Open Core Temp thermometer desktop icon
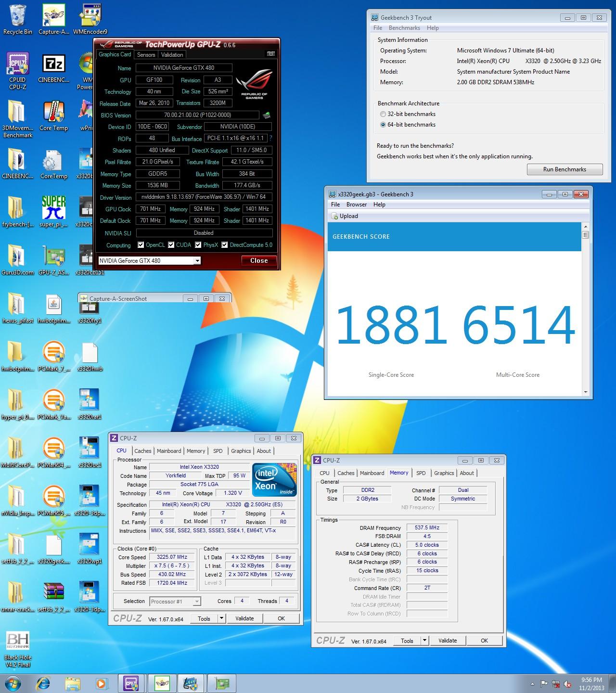 click(x=53, y=115)
